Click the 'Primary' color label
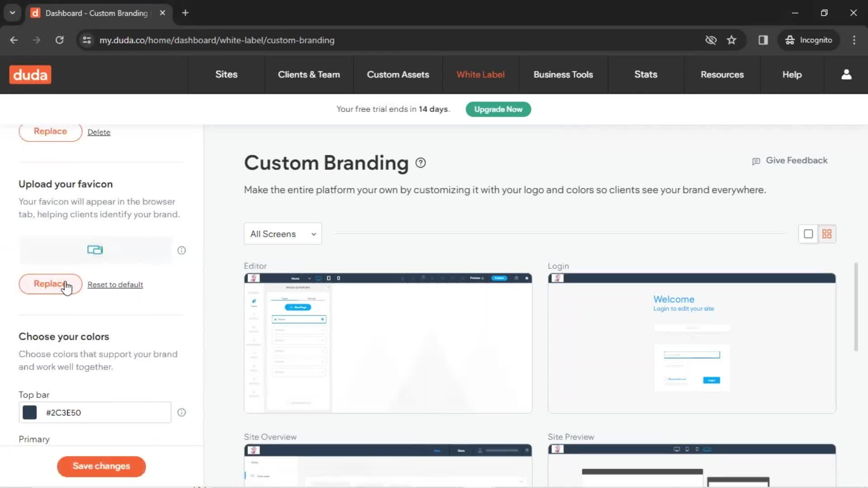 pos(34,439)
